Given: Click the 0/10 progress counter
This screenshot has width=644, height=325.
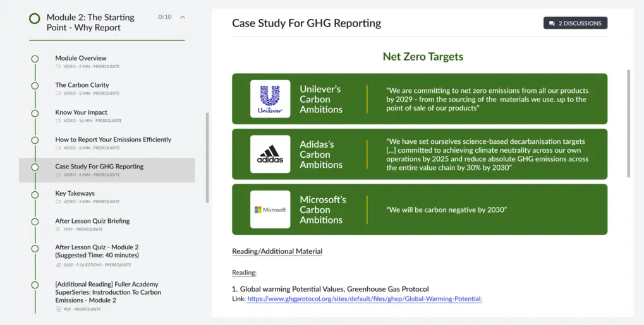Looking at the screenshot, I should (x=165, y=17).
